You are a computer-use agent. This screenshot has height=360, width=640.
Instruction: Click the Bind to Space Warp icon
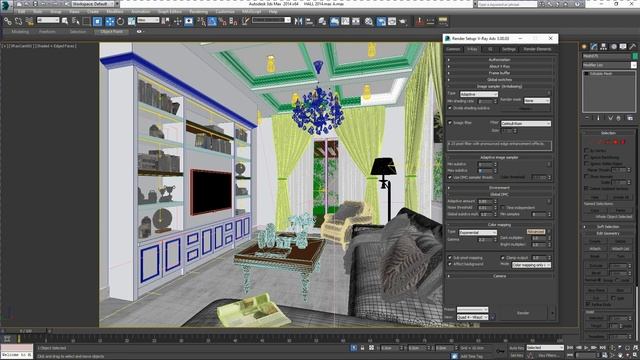[29, 21]
